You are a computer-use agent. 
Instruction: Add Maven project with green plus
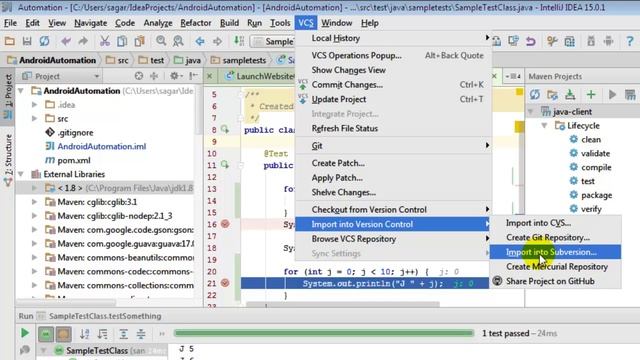[x=591, y=95]
